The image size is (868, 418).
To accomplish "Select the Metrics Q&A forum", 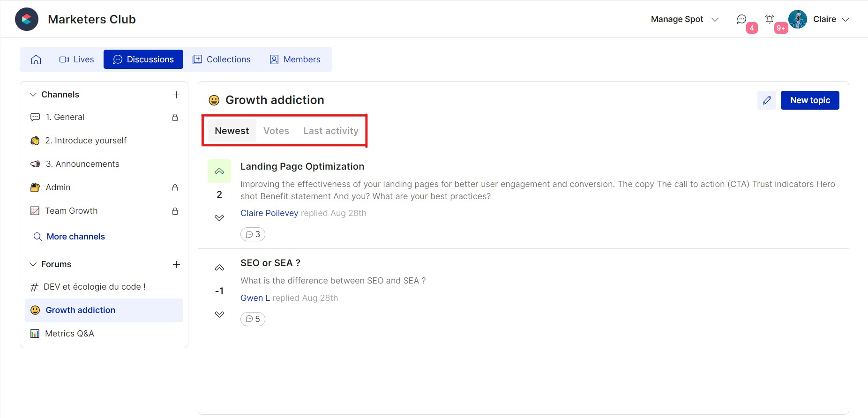I will point(69,334).
